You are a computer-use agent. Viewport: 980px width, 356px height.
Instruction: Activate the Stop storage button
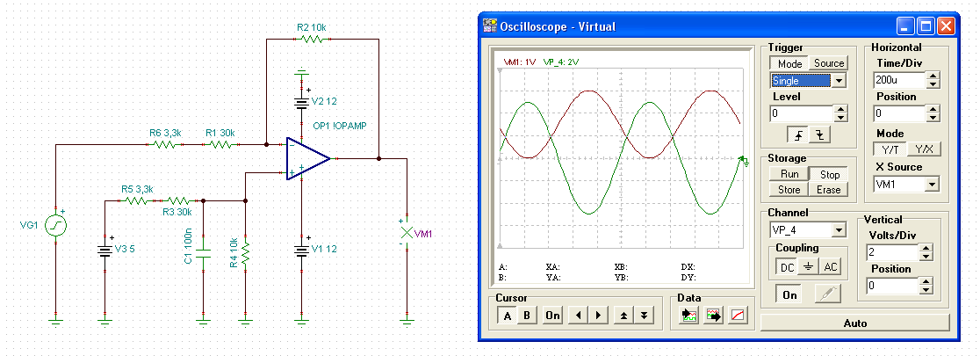point(829,175)
